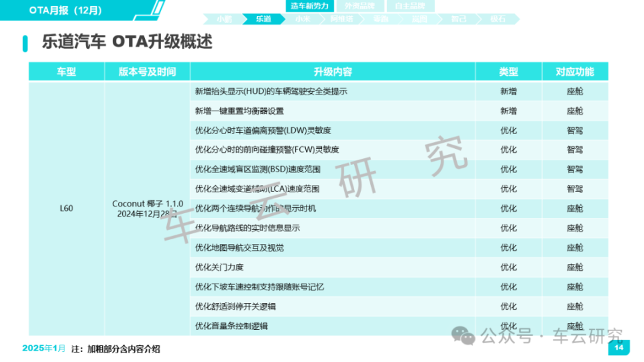Click the 优化两个连续导航动作 row
The height and width of the screenshot is (362, 644).
(x=333, y=208)
